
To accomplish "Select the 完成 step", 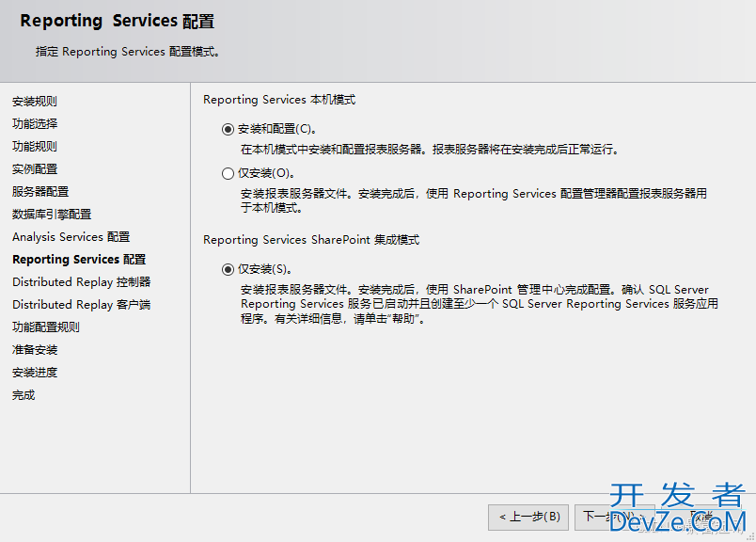I will pyautogui.click(x=24, y=396).
